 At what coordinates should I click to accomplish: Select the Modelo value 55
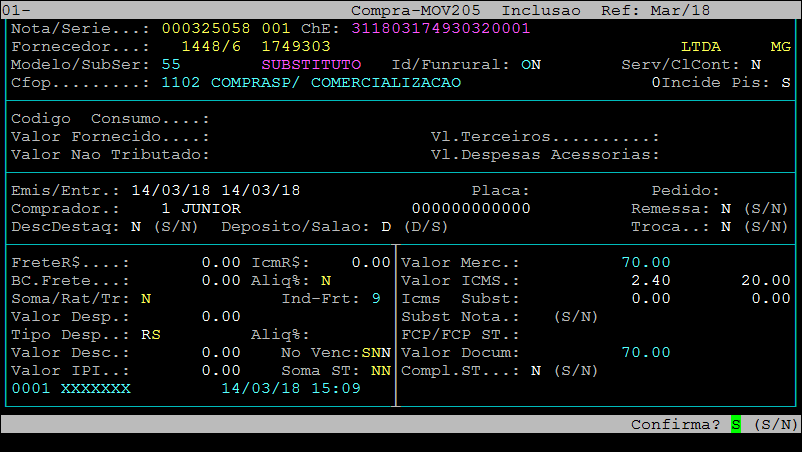click(171, 64)
